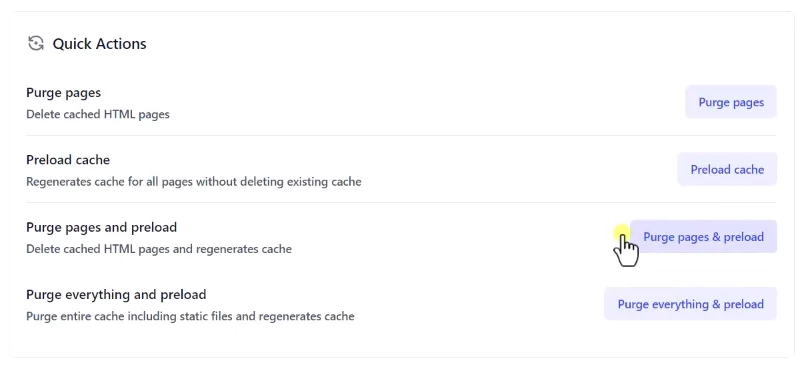Click Delete cached HTML pages and regenerates cache text
Image resolution: width=805 pixels, height=367 pixels.
pyautogui.click(x=159, y=249)
